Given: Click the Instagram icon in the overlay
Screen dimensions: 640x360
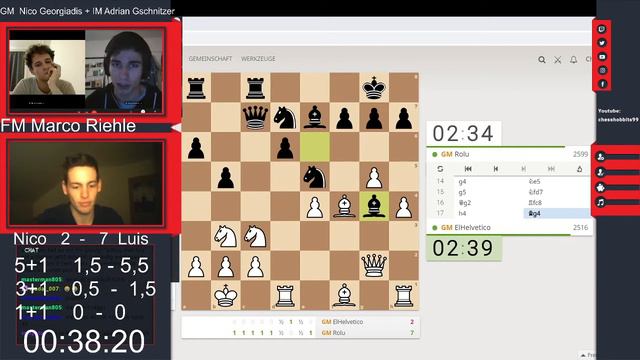Looking at the screenshot, I should (x=602, y=70).
